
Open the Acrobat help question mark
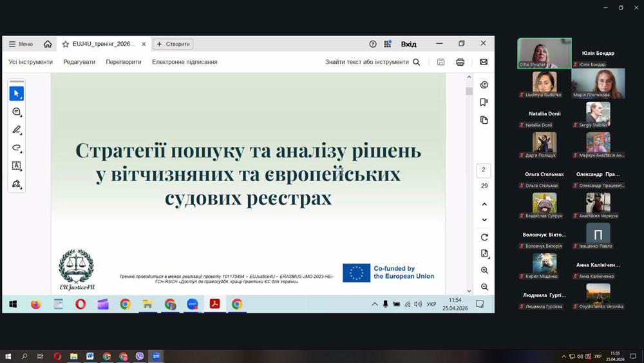pyautogui.click(x=372, y=44)
